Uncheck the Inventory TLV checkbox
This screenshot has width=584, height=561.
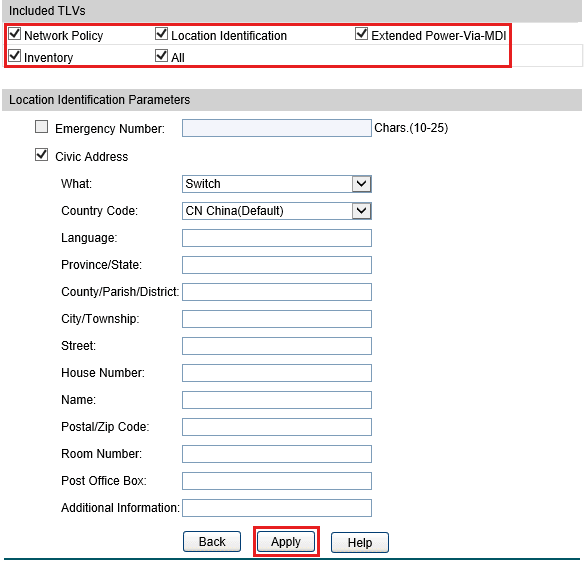[15, 56]
